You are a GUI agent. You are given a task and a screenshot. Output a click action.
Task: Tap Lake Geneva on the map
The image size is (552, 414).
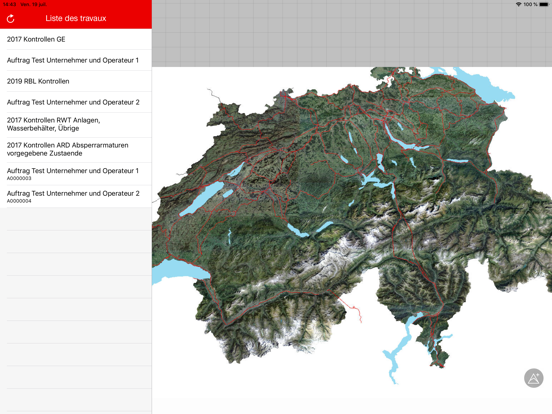point(174,270)
